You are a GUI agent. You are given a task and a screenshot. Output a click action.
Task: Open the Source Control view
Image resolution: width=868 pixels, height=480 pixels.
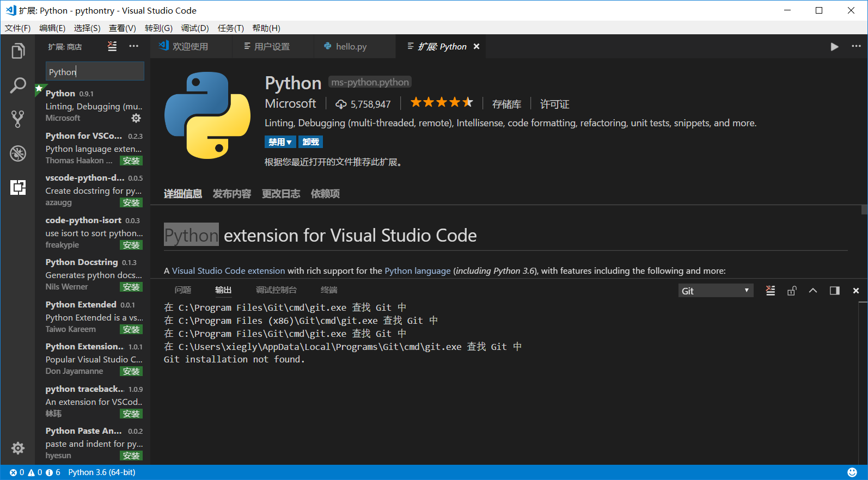point(18,119)
